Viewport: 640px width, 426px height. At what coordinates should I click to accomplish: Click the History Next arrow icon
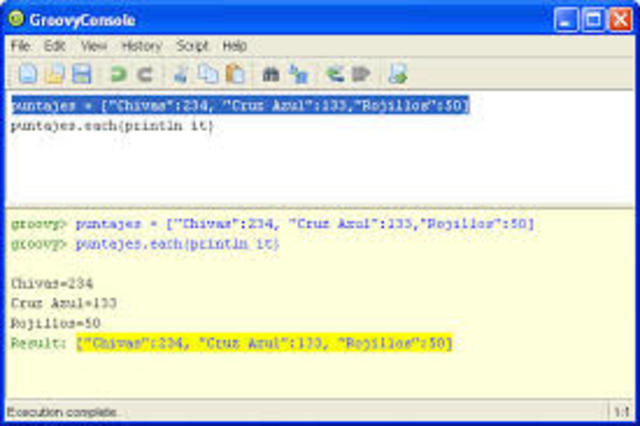pyautogui.click(x=361, y=74)
